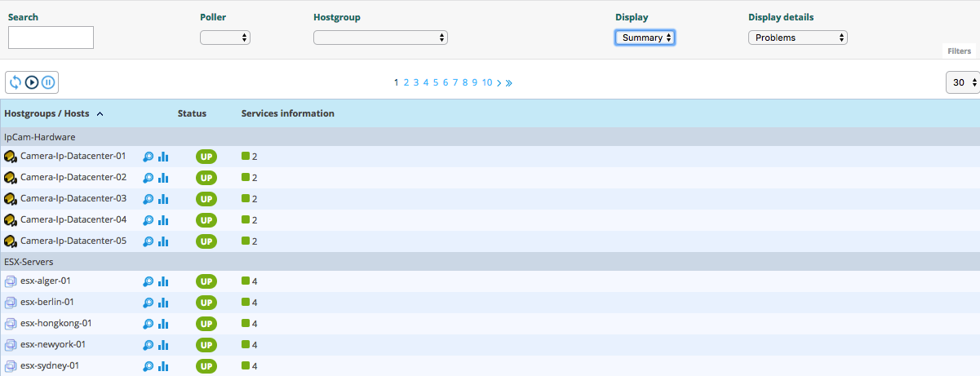The height and width of the screenshot is (376, 980).
Task: Pause automatic refresh with pause icon
Action: click(48, 82)
